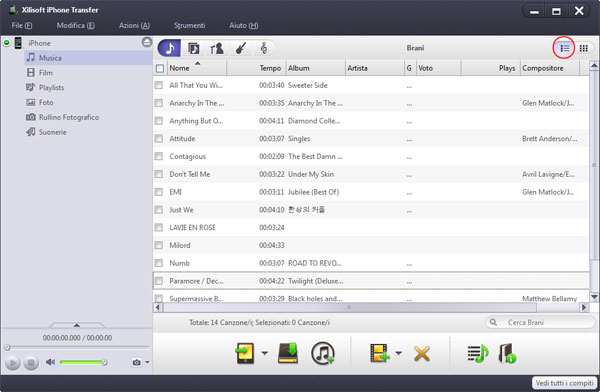This screenshot has width=600, height=392.
Task: Click the play button in the player
Action: tap(12, 362)
